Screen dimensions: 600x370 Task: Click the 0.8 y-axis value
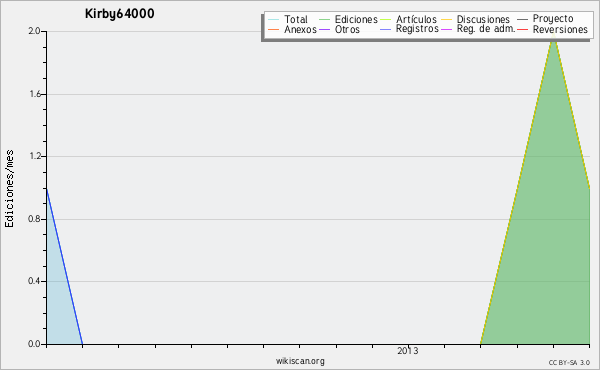34,219
